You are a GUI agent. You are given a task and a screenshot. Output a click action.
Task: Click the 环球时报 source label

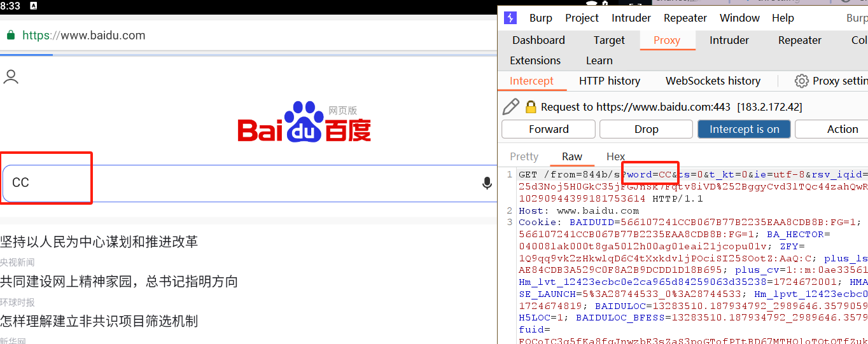click(x=18, y=303)
